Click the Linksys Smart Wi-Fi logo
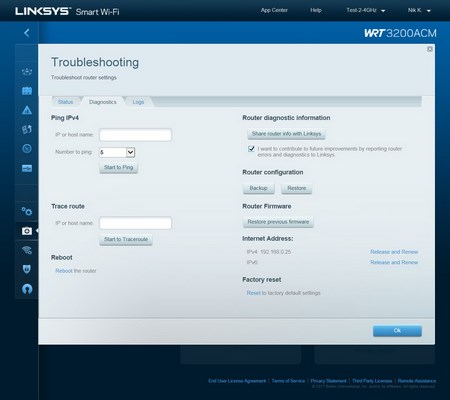The height and width of the screenshot is (400, 450). (67, 11)
